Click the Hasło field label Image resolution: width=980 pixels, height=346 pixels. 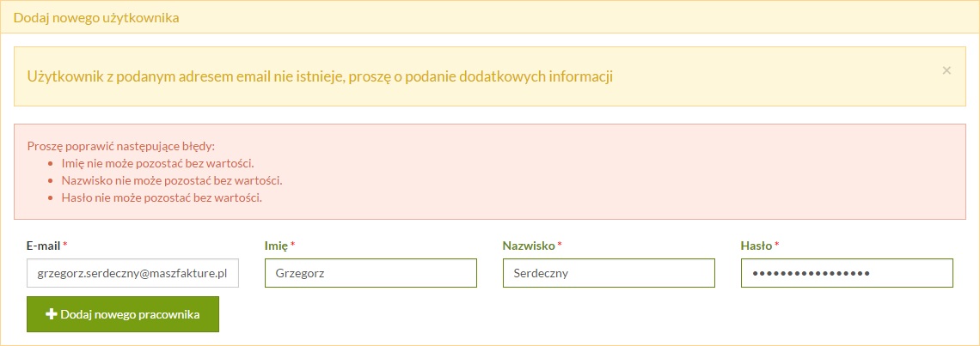point(756,246)
